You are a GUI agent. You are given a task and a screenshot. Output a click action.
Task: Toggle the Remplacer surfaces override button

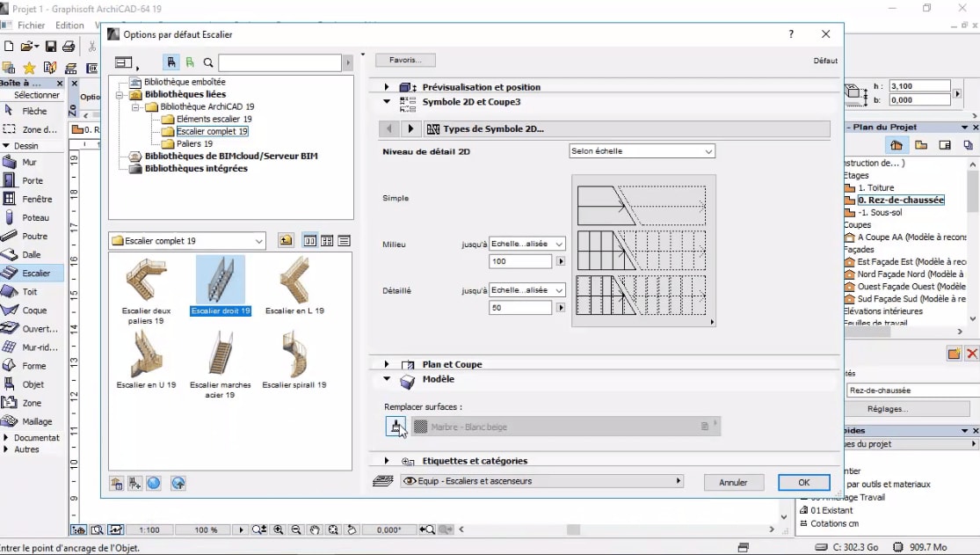tap(396, 427)
